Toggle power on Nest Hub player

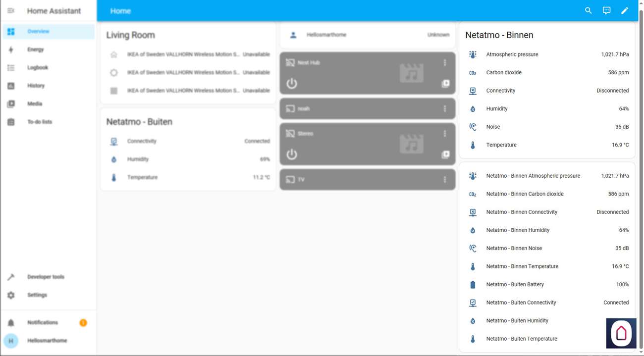point(292,83)
